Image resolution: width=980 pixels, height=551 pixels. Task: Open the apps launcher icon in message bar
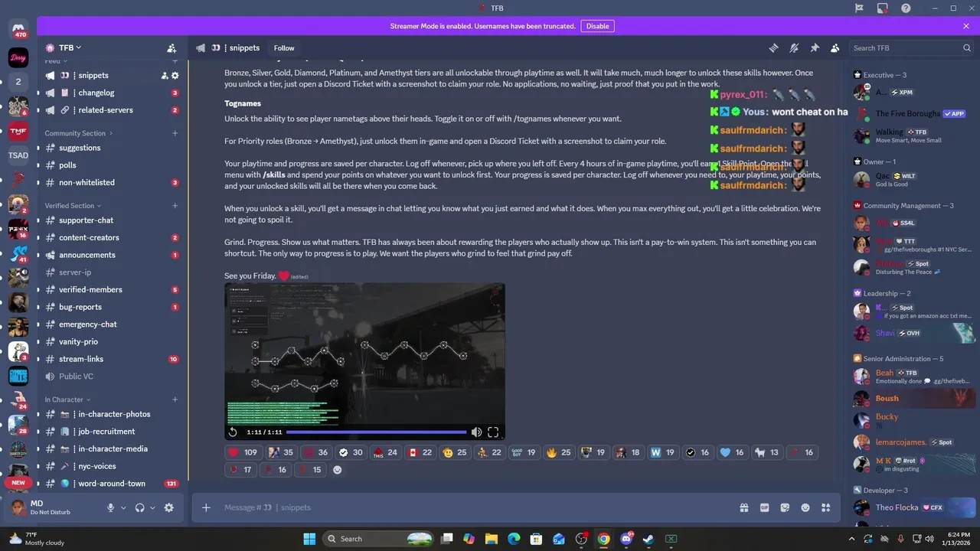click(825, 507)
